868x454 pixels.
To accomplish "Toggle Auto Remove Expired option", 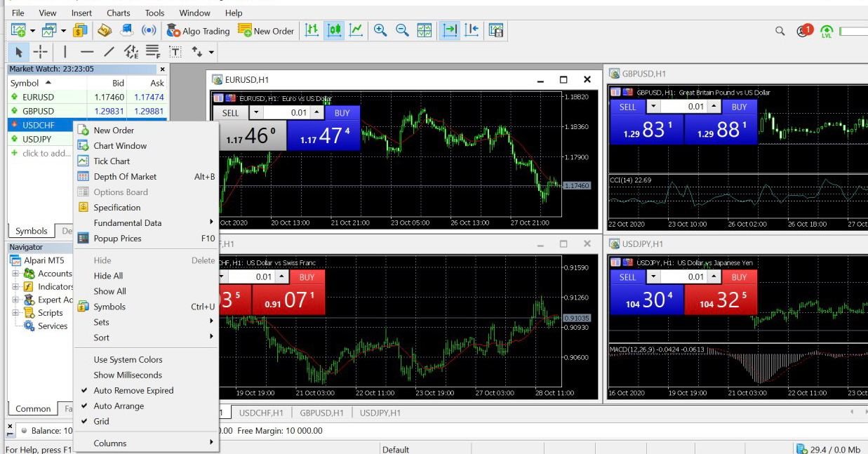I will [x=133, y=390].
